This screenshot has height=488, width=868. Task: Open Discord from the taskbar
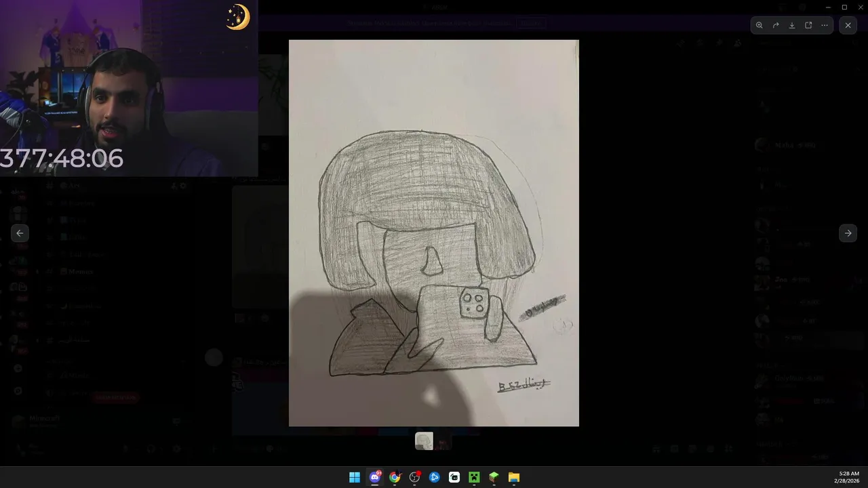(x=375, y=477)
